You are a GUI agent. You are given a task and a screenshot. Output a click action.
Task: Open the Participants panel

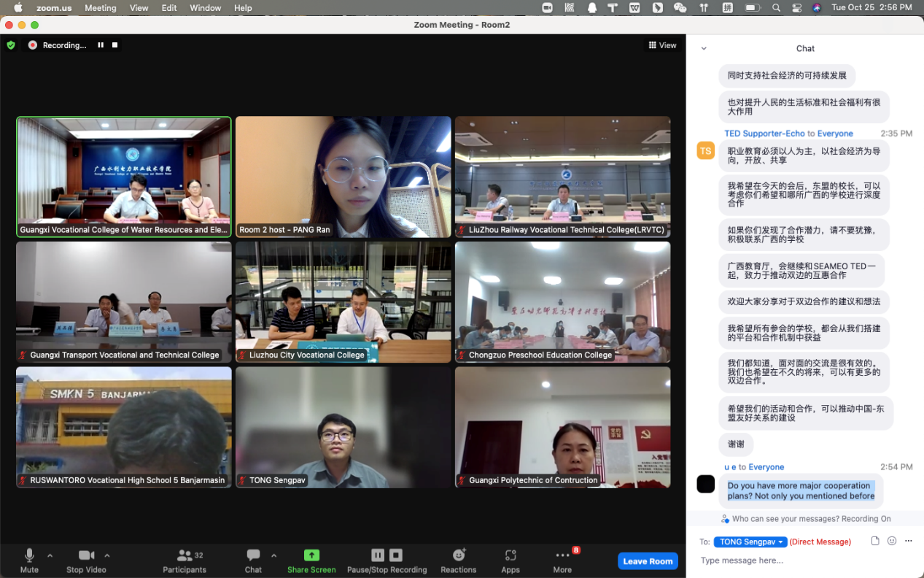click(185, 560)
